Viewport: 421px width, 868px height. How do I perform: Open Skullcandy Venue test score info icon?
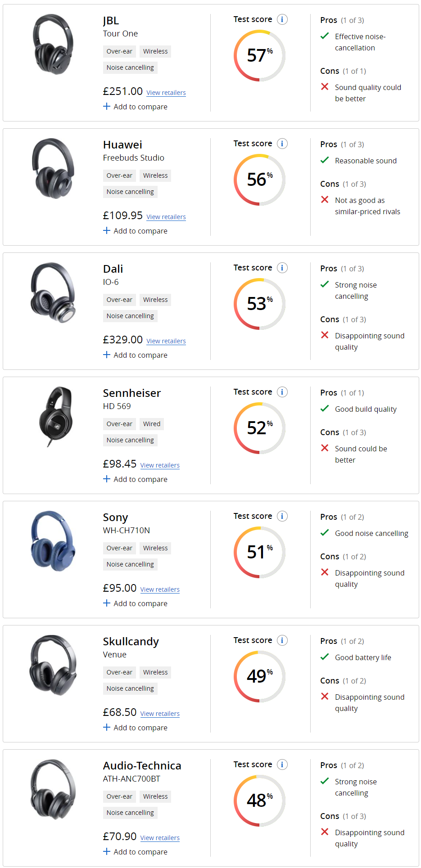tap(282, 640)
